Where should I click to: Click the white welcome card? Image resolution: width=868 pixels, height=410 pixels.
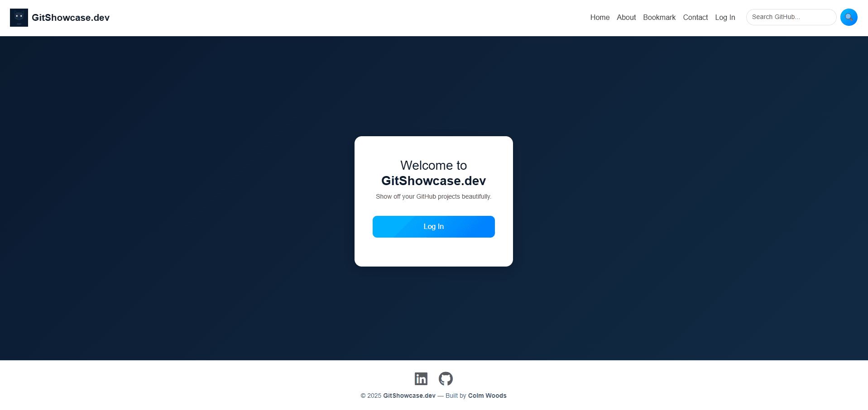click(x=433, y=253)
